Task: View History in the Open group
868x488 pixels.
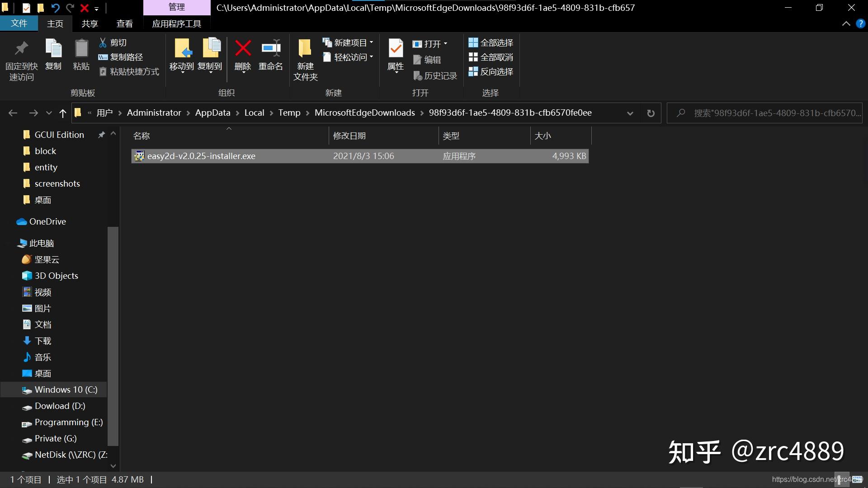Action: 435,76
